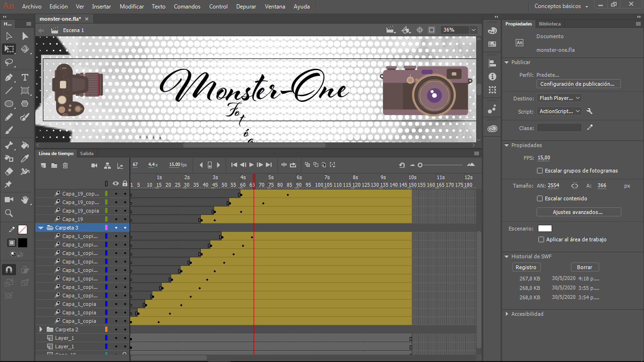Select the 3D Rotation tool
The width and height of the screenshot is (644, 362).
tap(25, 49)
